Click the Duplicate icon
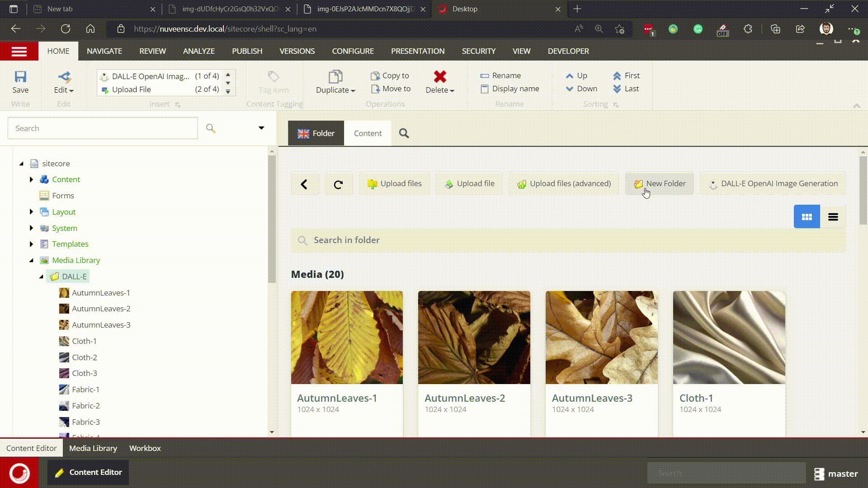Image resolution: width=868 pixels, height=488 pixels. pos(335,76)
